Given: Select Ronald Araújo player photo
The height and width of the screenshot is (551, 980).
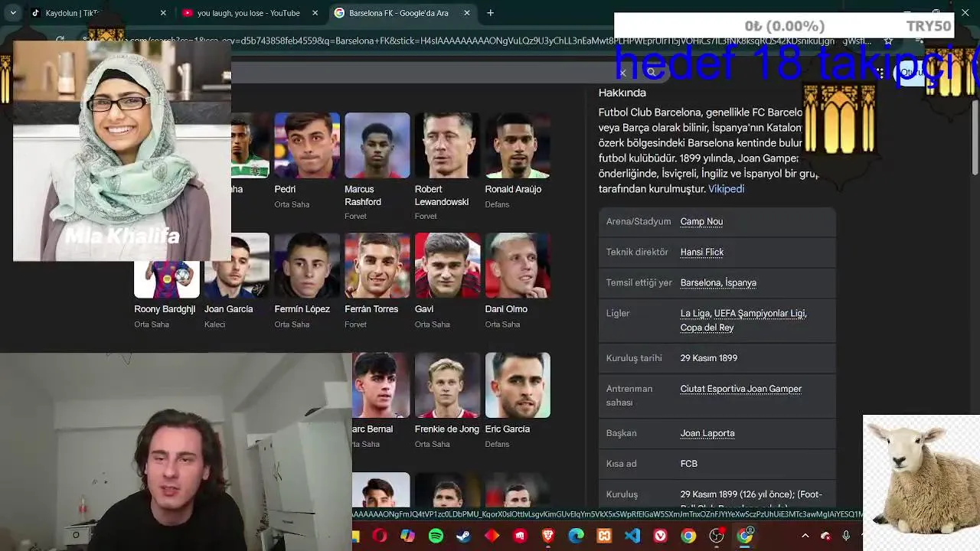Looking at the screenshot, I should click(x=518, y=145).
